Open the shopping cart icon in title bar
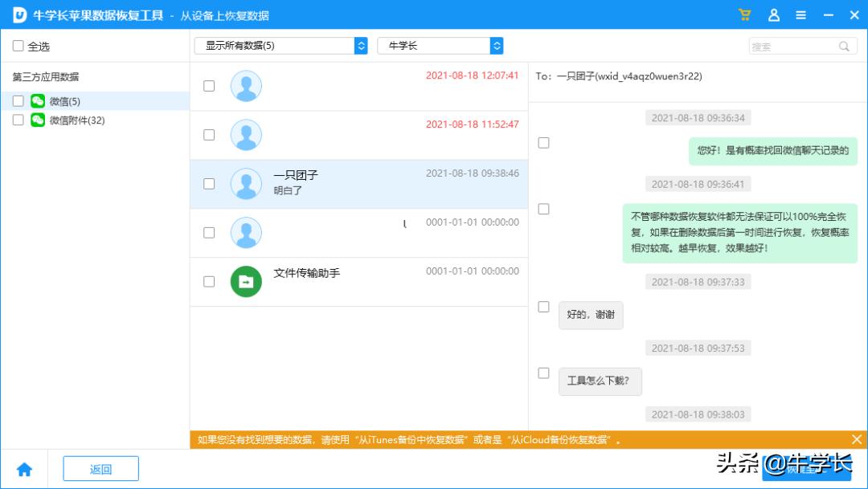The height and width of the screenshot is (489, 868). (x=744, y=14)
